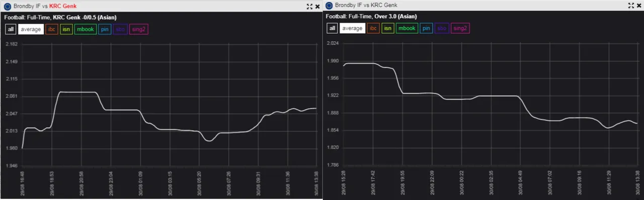This screenshot has width=644, height=200.
Task: Click the football icon in left window title bar
Action: coord(8,7)
